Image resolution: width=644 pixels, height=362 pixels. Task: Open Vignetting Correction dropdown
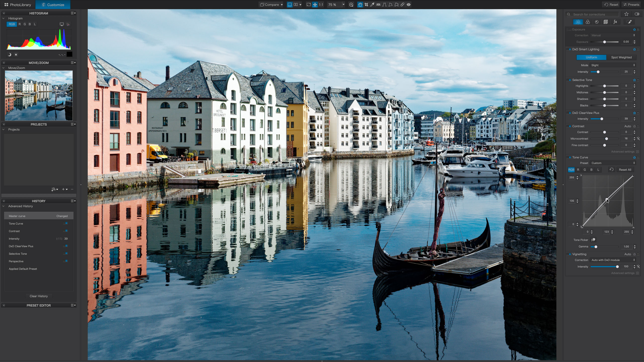(x=613, y=260)
